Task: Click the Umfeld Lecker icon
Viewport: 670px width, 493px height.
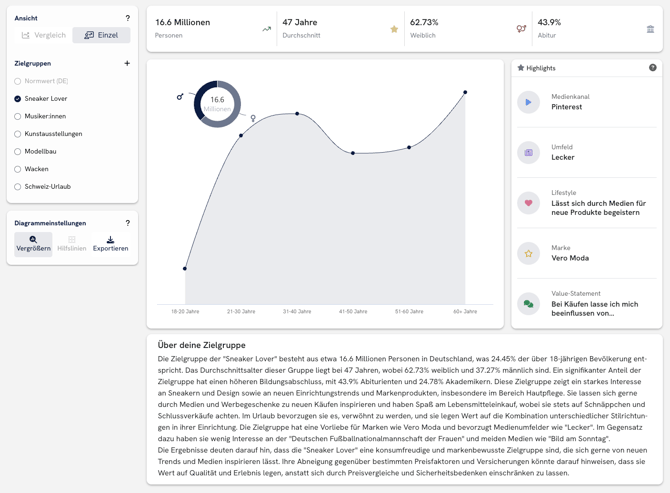Action: (528, 152)
